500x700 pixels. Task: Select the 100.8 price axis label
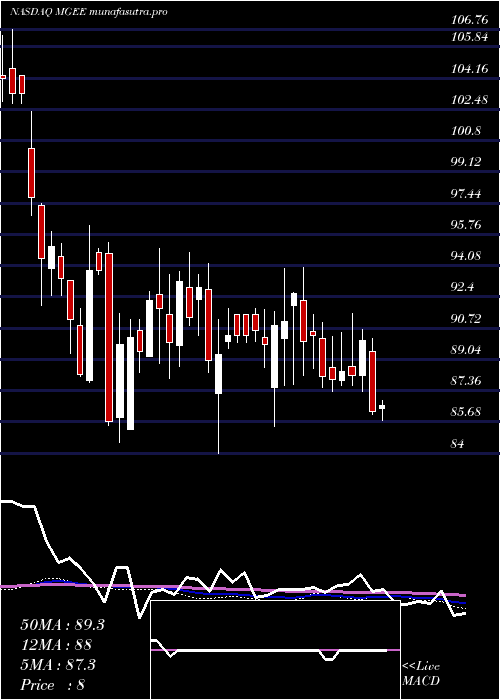(x=466, y=131)
